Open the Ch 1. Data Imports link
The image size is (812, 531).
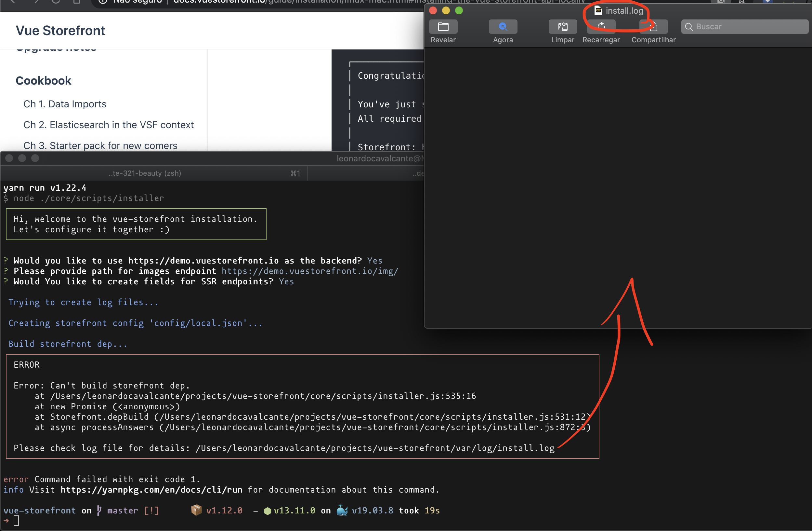(x=65, y=104)
